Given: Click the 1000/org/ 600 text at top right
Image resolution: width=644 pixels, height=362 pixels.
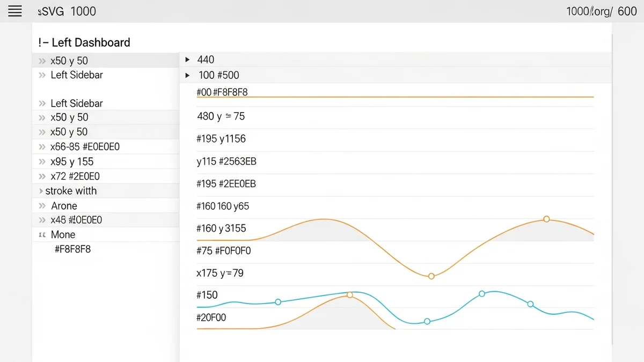Looking at the screenshot, I should [601, 11].
